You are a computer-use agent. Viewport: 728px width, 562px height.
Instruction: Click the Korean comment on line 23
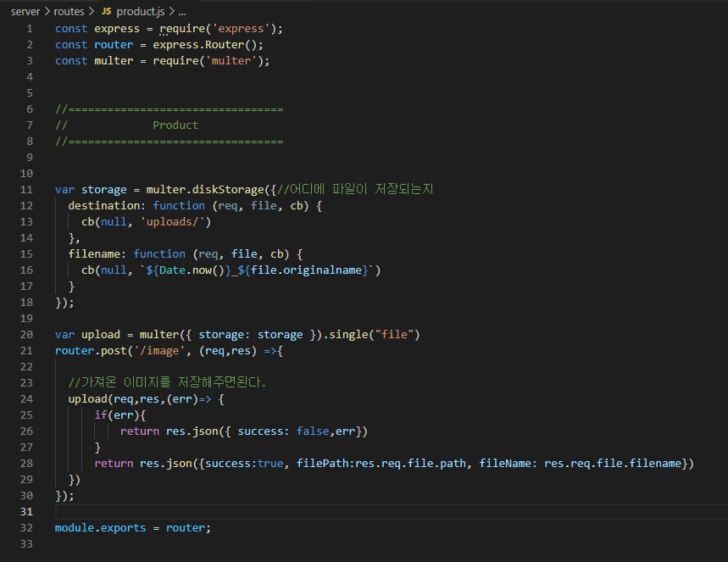click(x=167, y=382)
